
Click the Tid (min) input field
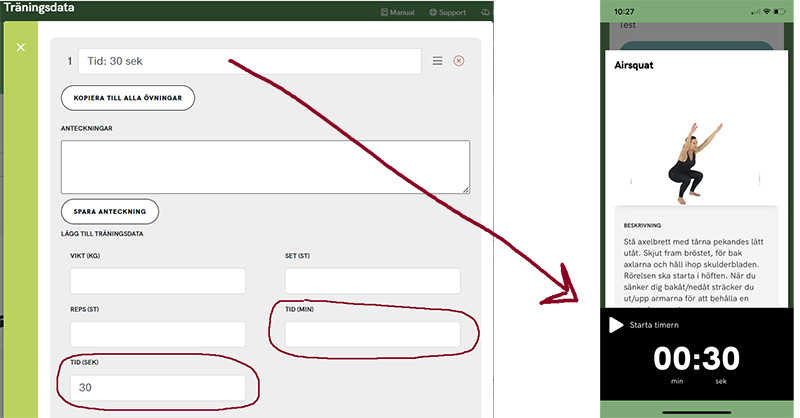point(372,334)
